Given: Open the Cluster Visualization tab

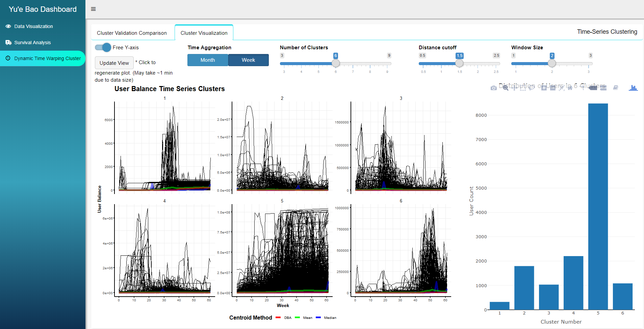Looking at the screenshot, I should [x=204, y=33].
